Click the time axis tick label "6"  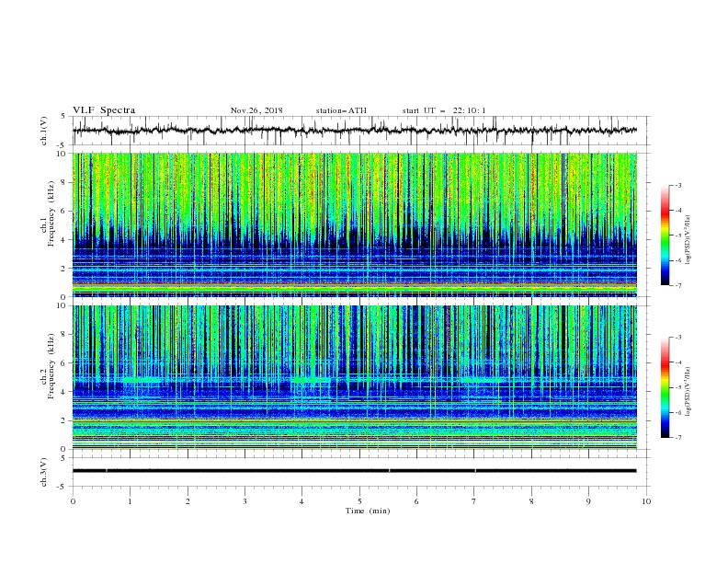point(416,501)
